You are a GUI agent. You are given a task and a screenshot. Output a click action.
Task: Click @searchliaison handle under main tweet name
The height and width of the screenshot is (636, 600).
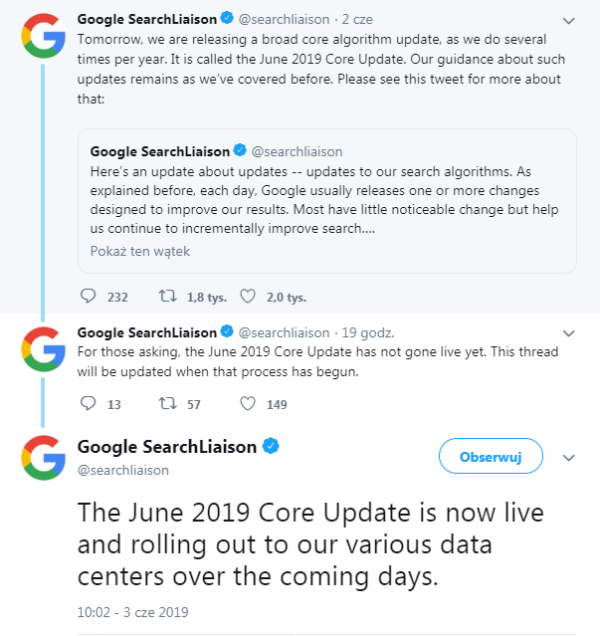123,469
